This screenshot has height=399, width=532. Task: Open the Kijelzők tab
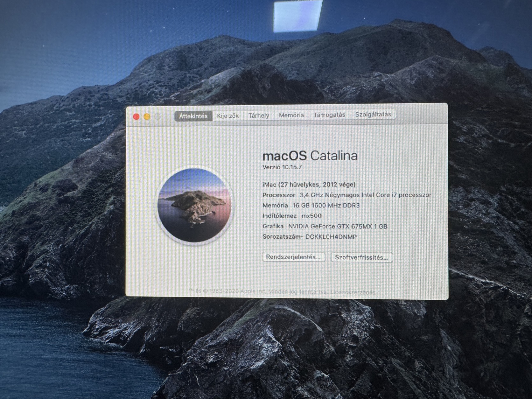pos(228,116)
